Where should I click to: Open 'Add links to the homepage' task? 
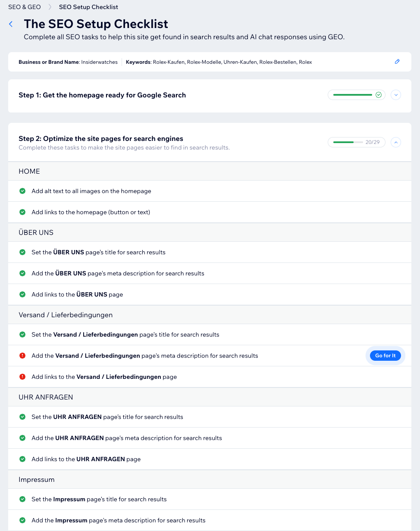(x=91, y=212)
